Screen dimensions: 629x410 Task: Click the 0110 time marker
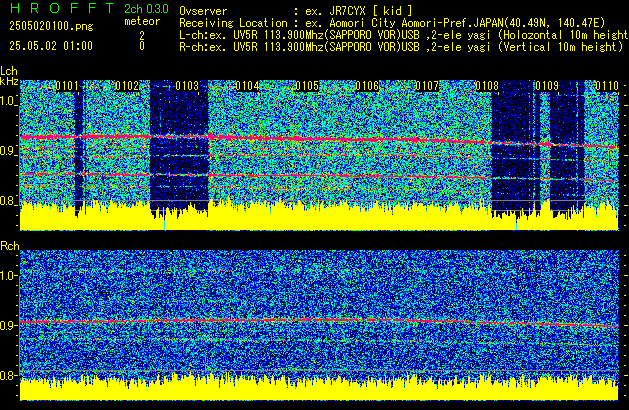pos(607,86)
